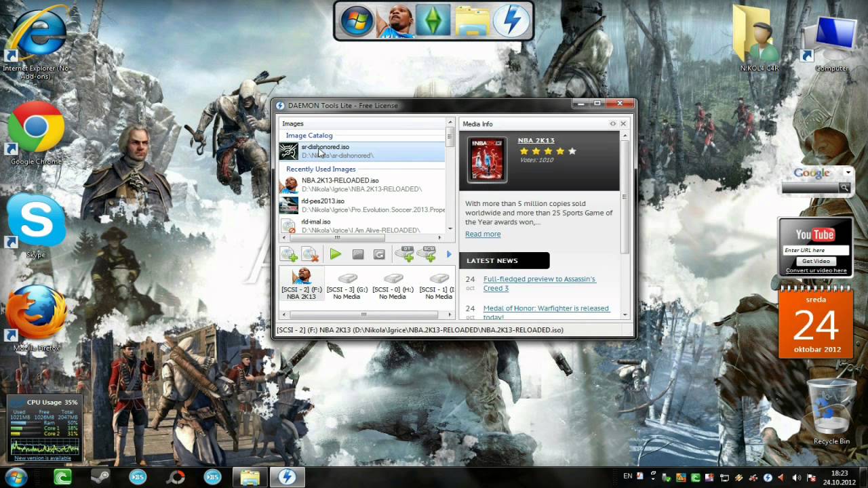The image size is (868, 488).
Task: Click the volume speaker tray icon
Action: tap(795, 477)
